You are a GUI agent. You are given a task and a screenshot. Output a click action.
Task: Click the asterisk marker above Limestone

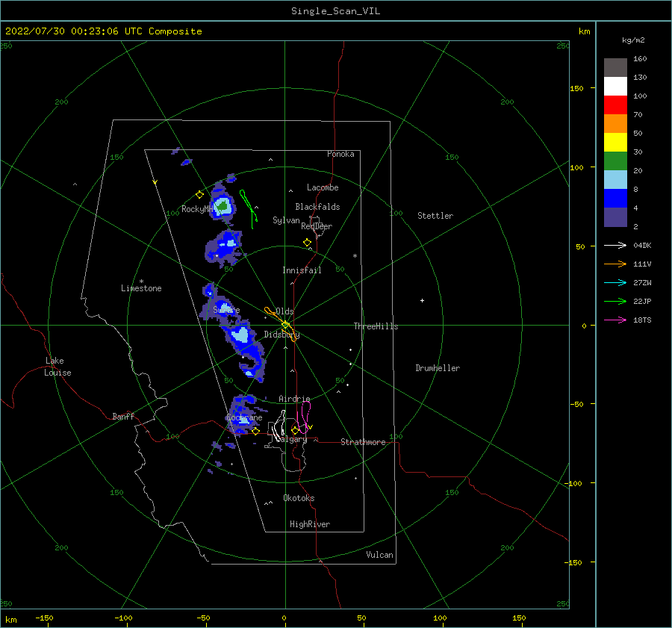pyautogui.click(x=141, y=282)
